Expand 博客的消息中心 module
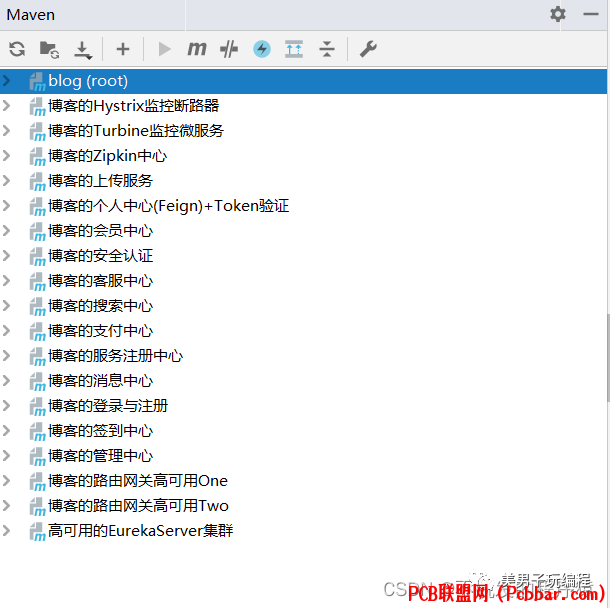610x608 pixels. pos(6,380)
